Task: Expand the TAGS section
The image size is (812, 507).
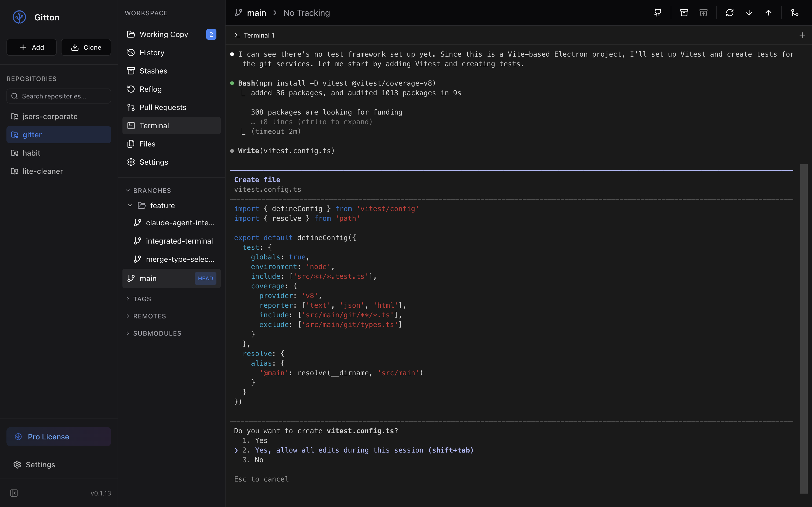Action: (x=128, y=299)
